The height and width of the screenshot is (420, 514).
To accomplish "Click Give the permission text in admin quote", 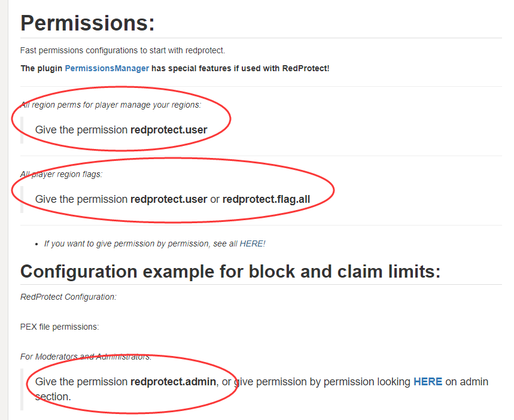I will pyautogui.click(x=82, y=382).
